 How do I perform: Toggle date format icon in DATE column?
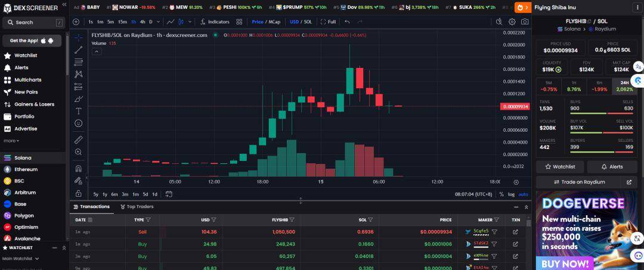tap(91, 220)
